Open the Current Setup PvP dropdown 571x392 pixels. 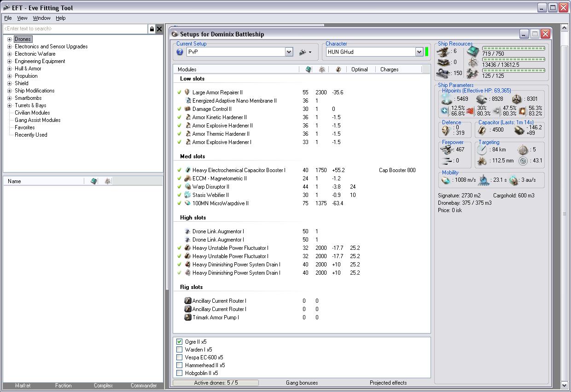click(x=289, y=52)
